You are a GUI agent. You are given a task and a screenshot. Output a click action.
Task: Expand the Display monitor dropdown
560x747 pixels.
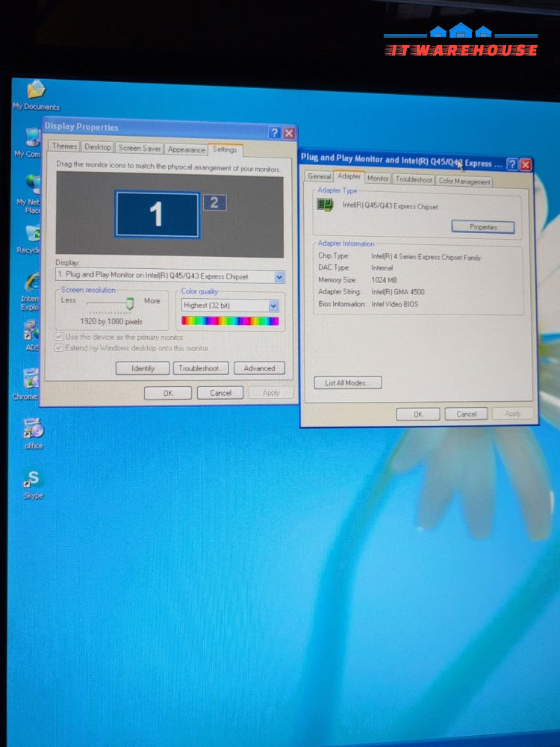coord(279,277)
